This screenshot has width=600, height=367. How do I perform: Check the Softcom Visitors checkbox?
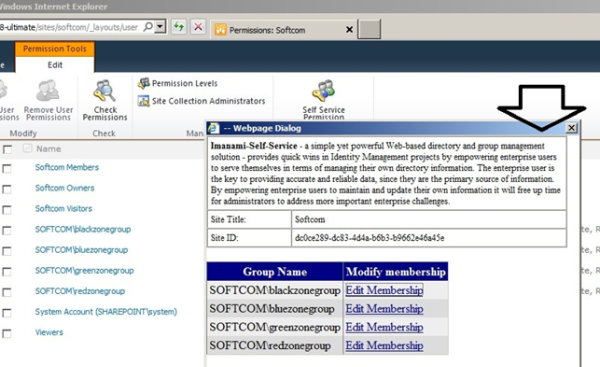7,210
